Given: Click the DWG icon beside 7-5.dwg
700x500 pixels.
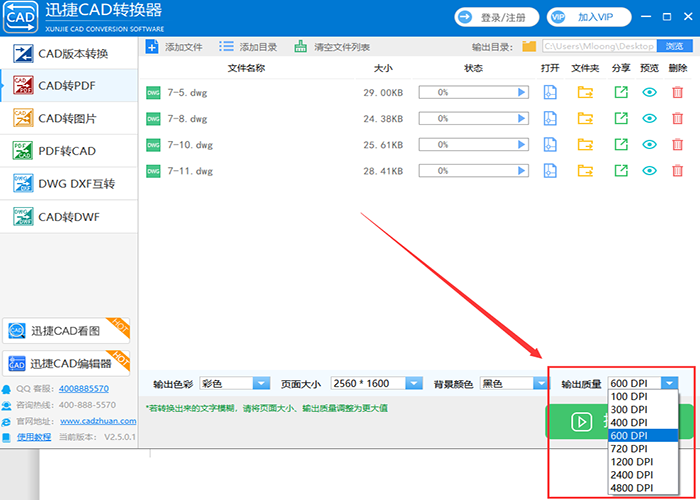Looking at the screenshot, I should click(x=153, y=93).
